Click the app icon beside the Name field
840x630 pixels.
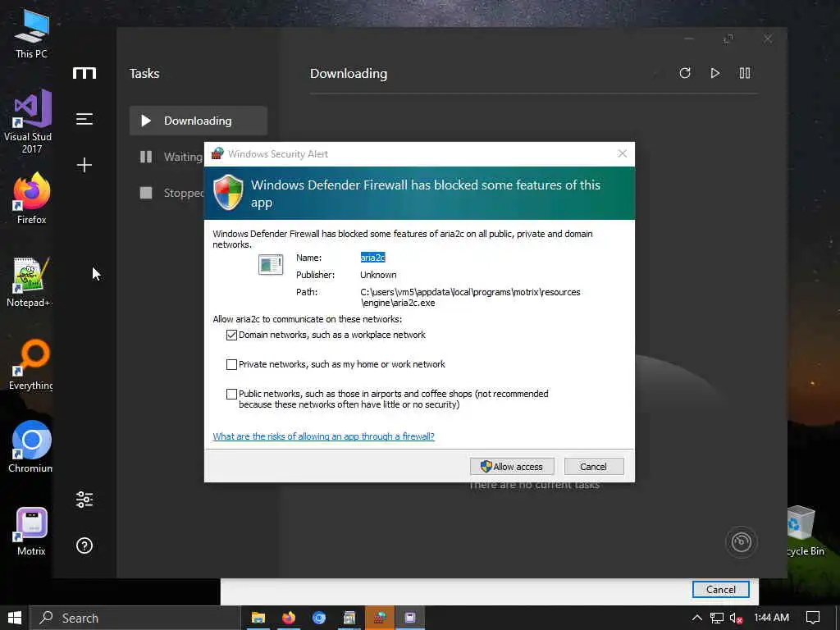[x=271, y=265]
